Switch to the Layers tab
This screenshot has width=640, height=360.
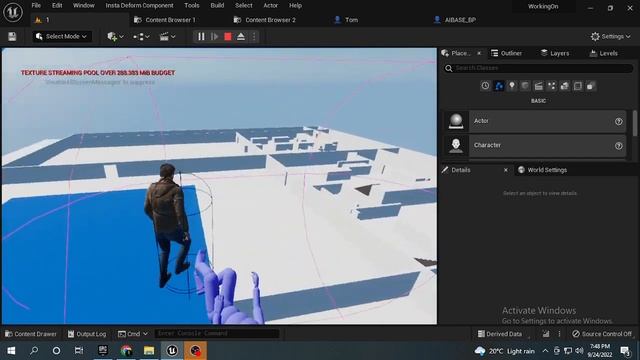coord(555,53)
